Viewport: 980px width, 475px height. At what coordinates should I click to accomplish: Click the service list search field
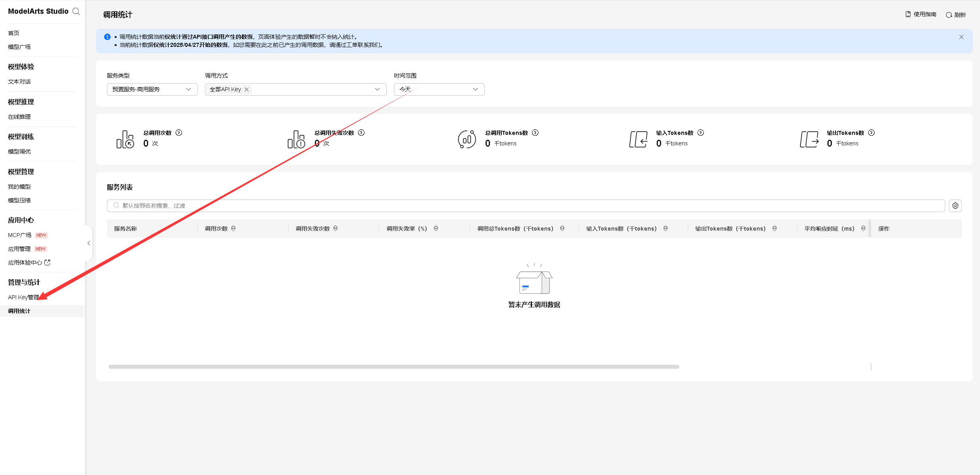pyautogui.click(x=525, y=206)
